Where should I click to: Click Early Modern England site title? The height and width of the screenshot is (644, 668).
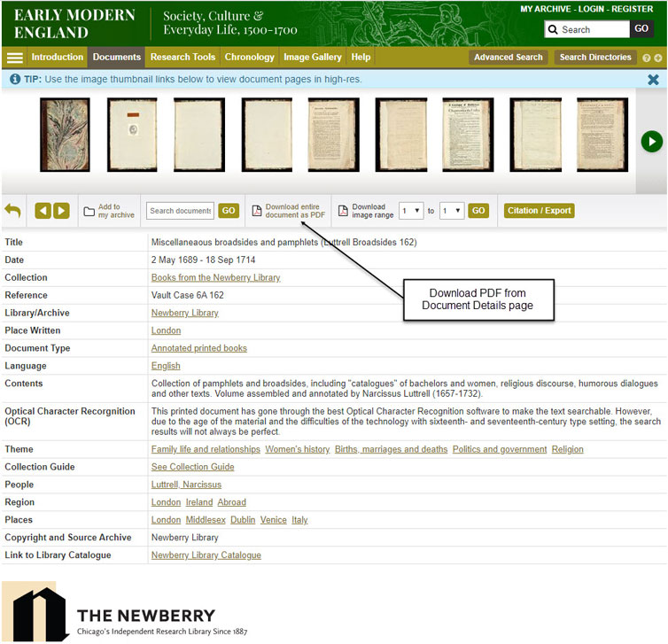coord(74,23)
